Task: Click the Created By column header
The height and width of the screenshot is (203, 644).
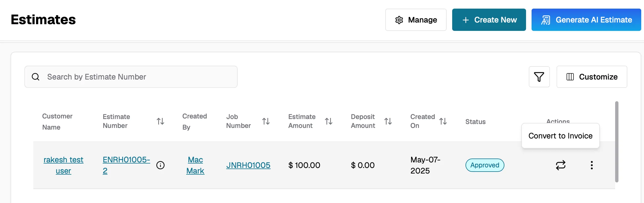Action: (x=195, y=122)
